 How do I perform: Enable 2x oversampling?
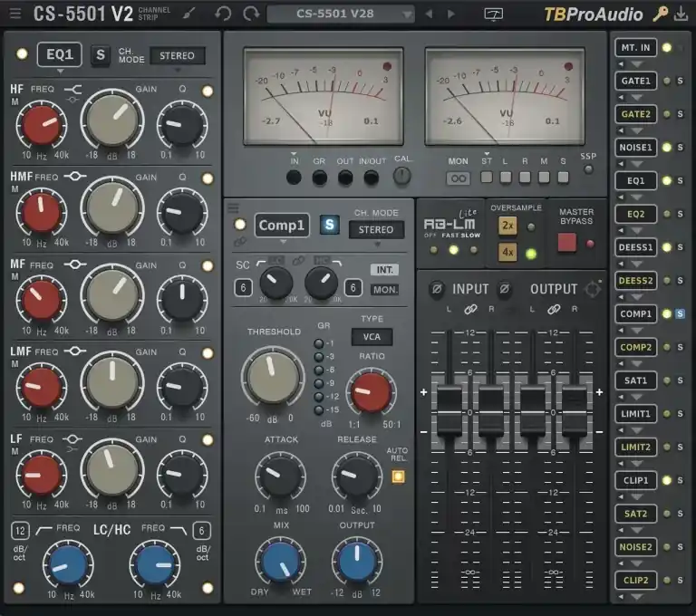coord(507,226)
